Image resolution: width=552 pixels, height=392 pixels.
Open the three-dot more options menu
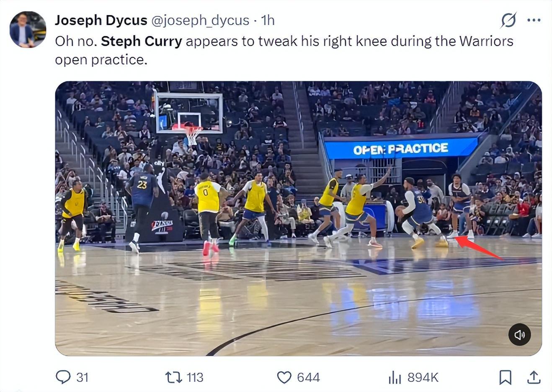(534, 20)
